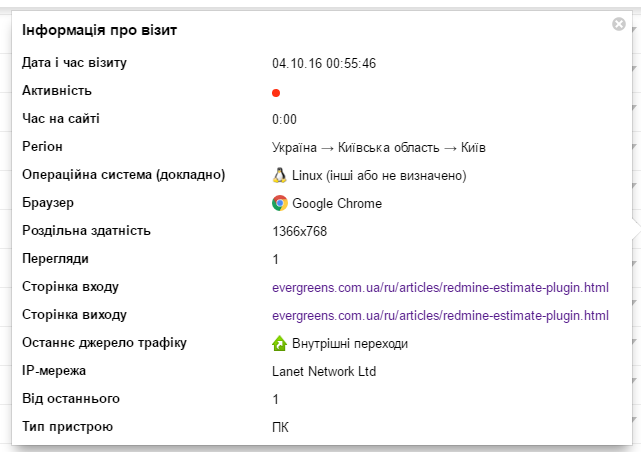Click the Linux penguin icon

coord(280,175)
